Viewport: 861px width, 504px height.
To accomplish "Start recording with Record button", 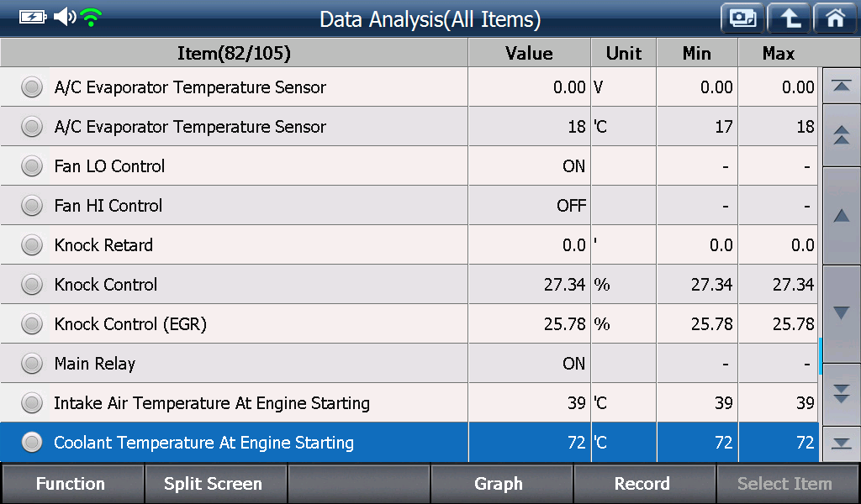I will 643,484.
